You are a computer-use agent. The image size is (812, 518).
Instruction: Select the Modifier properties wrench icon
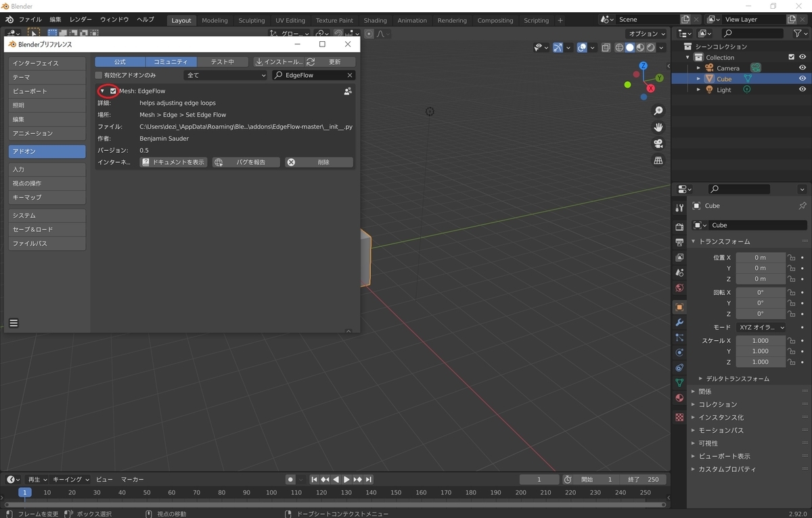(x=679, y=323)
